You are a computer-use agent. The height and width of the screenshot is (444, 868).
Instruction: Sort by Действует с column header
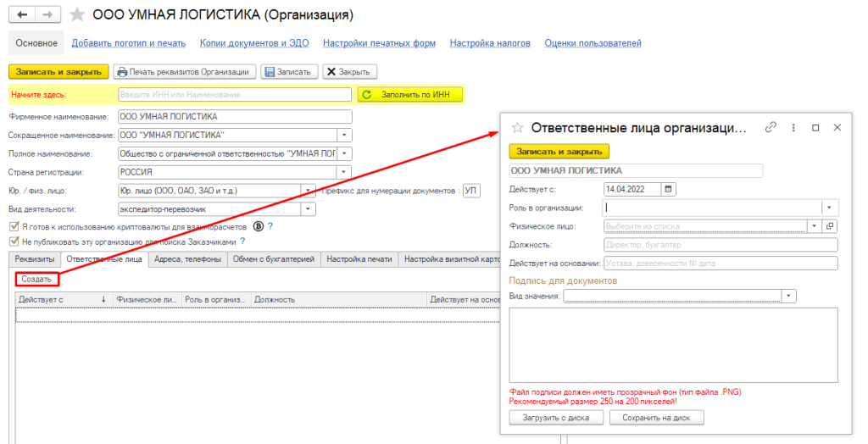click(64, 299)
